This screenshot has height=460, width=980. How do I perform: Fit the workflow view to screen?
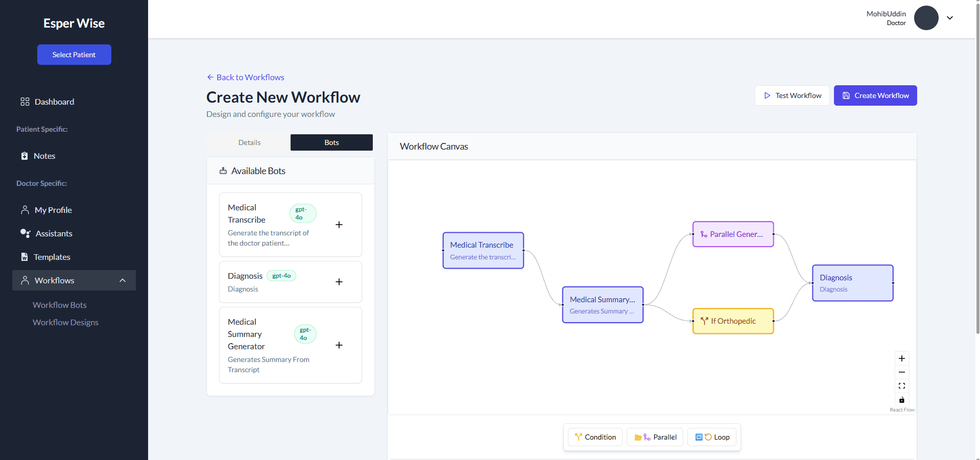(x=901, y=385)
